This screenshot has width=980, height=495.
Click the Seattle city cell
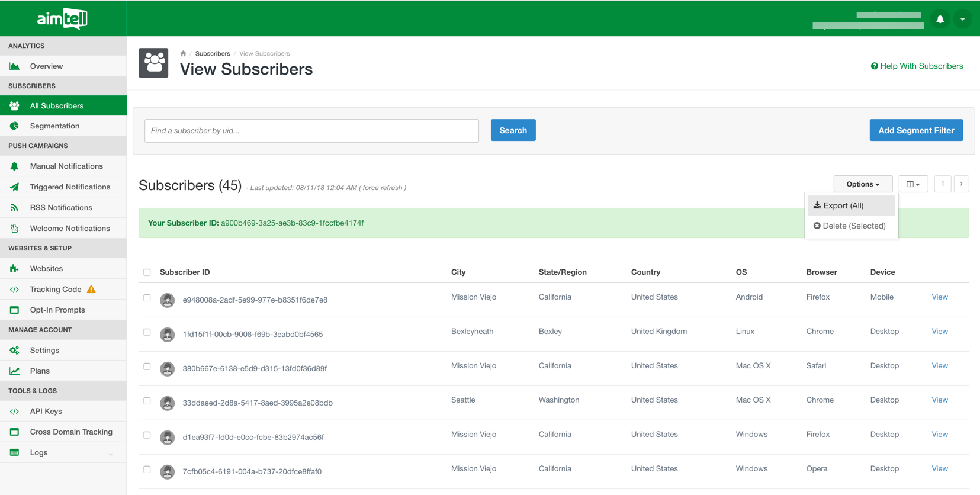[463, 400]
